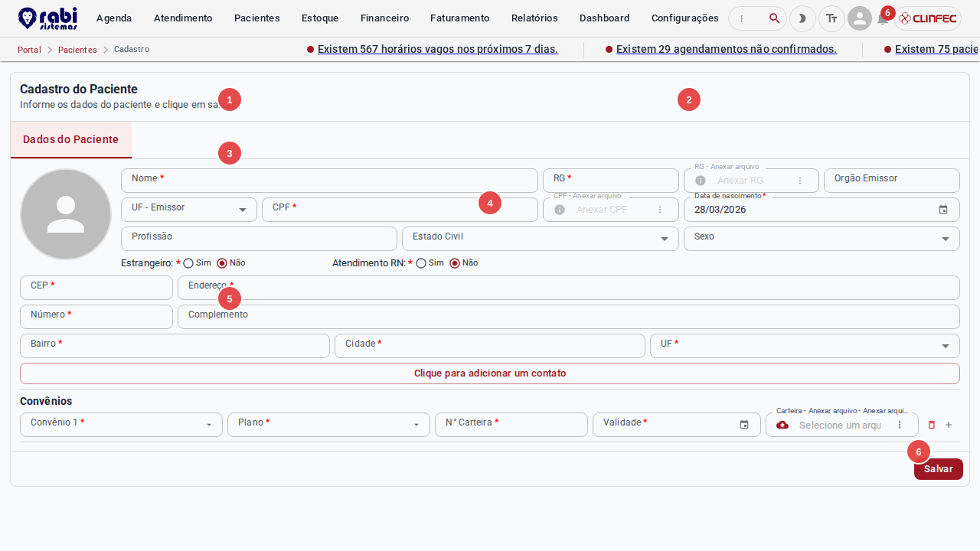This screenshot has width=980, height=551.
Task: Open the Sexo dropdown
Action: tap(946, 239)
